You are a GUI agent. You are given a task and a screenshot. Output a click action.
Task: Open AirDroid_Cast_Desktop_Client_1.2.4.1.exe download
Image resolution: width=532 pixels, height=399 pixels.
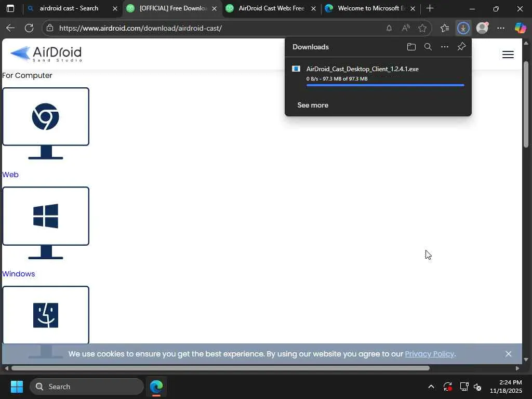(362, 69)
